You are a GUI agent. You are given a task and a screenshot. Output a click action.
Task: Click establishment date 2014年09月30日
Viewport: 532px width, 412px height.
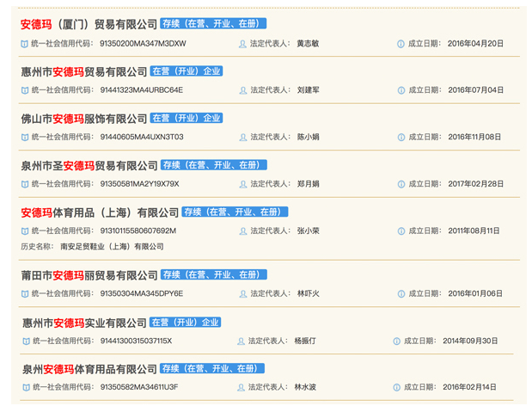tap(470, 341)
